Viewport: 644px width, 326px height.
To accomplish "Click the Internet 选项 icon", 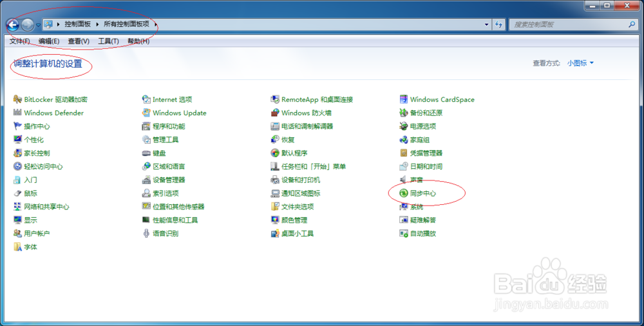I will 146,99.
